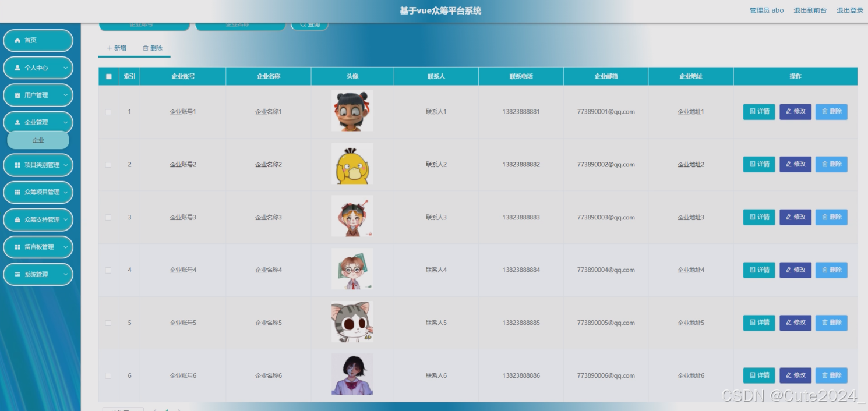
Task: Click the Psyduck avatar thumbnail in row 2
Action: (x=352, y=164)
